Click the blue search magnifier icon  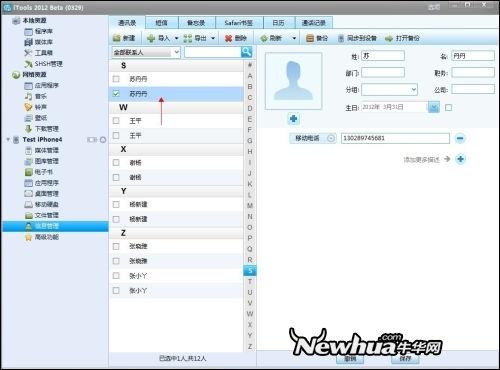[x=246, y=52]
